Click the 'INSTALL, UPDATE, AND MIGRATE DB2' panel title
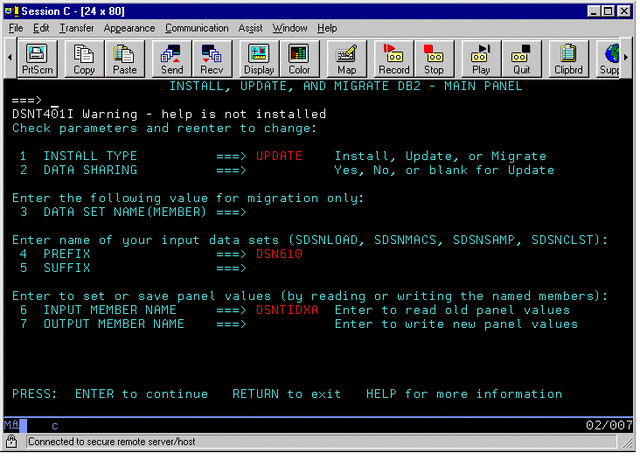The width and height of the screenshot is (640, 460). pyautogui.click(x=346, y=86)
